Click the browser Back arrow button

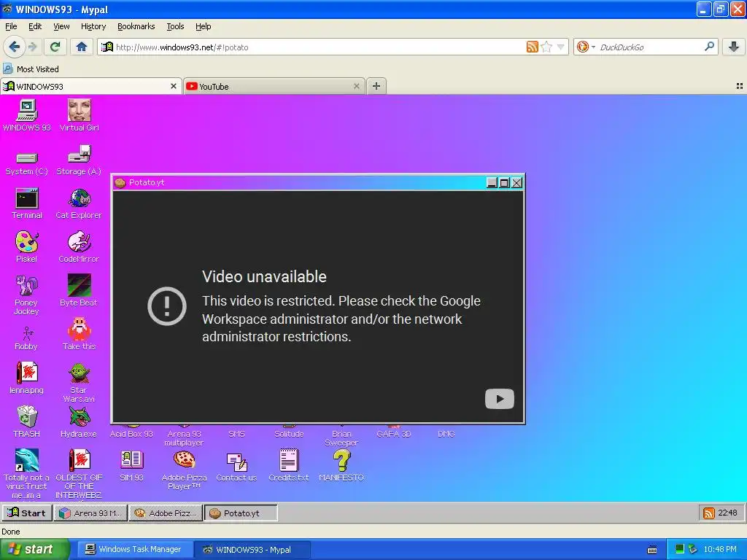pos(15,47)
